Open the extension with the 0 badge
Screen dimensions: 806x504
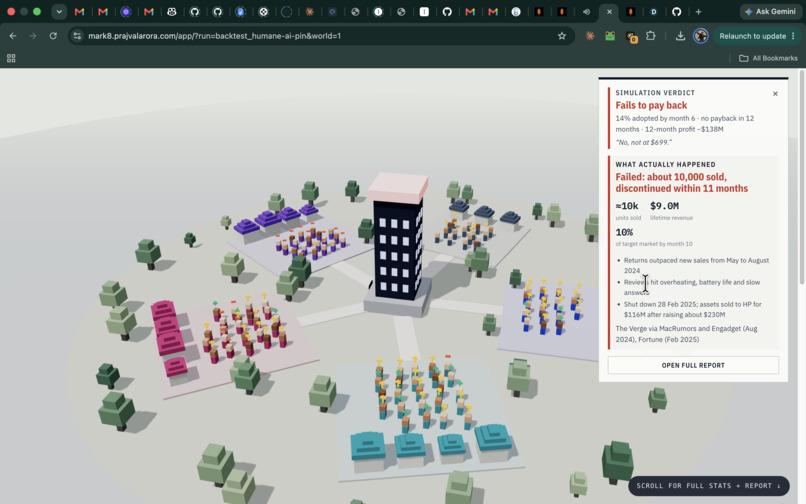pos(631,37)
